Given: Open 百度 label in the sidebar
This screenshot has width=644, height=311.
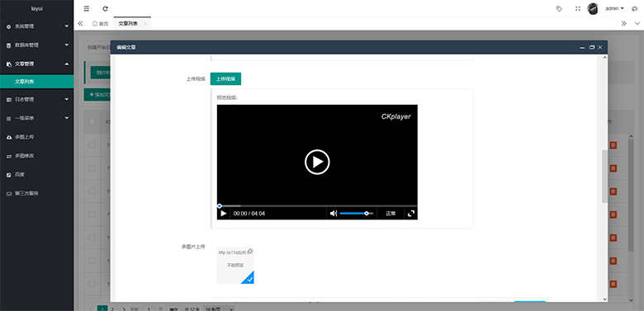Looking at the screenshot, I should (20, 175).
